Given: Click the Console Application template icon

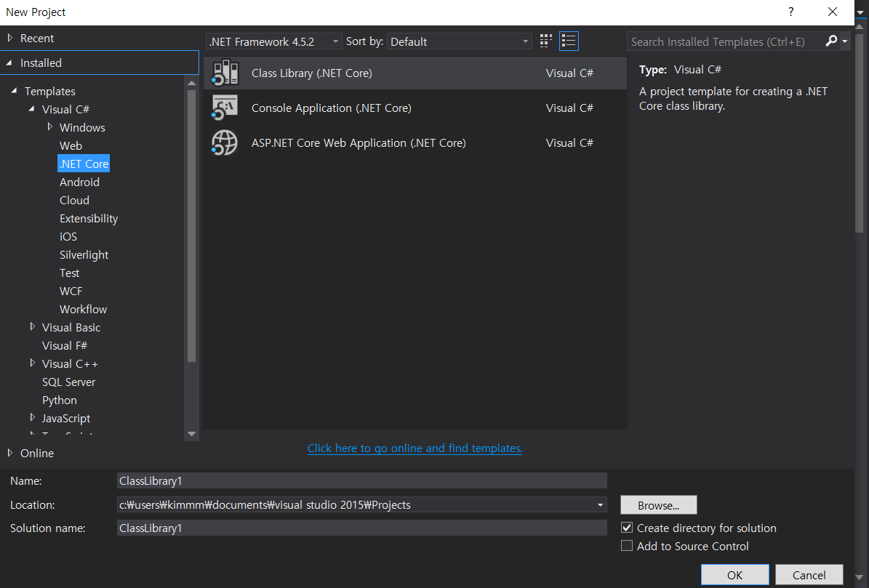Looking at the screenshot, I should [x=225, y=108].
